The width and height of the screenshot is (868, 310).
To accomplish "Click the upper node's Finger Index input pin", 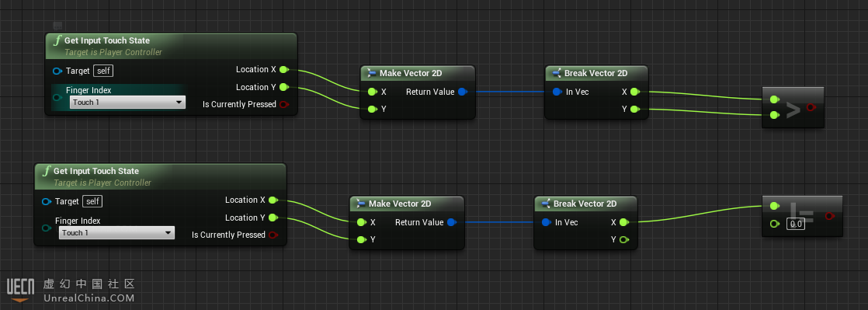I will [x=57, y=97].
